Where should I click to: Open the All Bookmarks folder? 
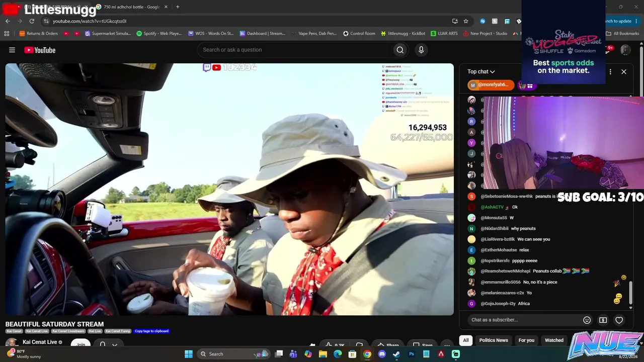pos(623,34)
